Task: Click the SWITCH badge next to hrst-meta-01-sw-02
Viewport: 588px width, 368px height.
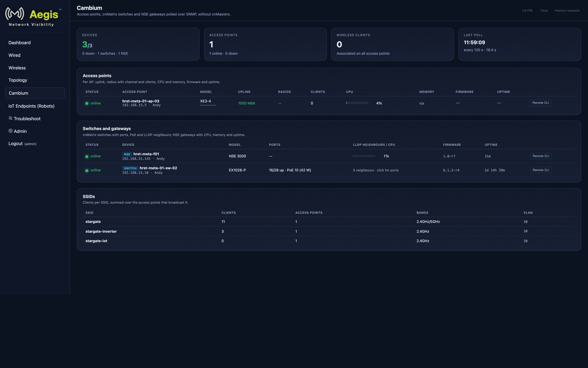Action: pyautogui.click(x=130, y=168)
